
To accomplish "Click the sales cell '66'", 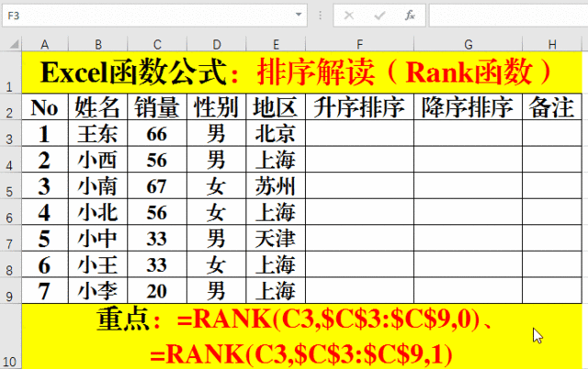I will [x=157, y=133].
